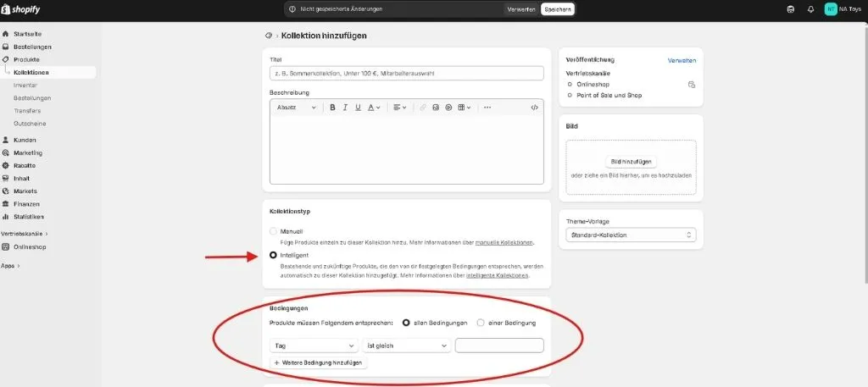Click the Verwerfen button

tap(521, 9)
